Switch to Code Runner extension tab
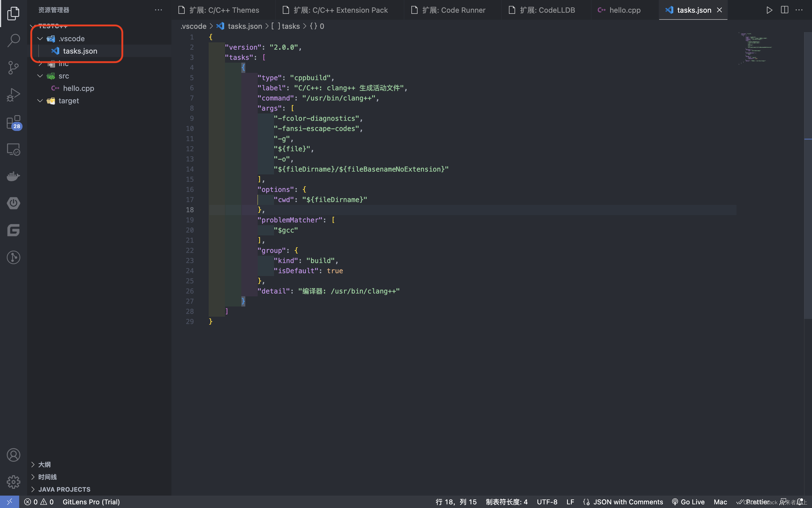Viewport: 812px width, 508px height. click(x=453, y=10)
